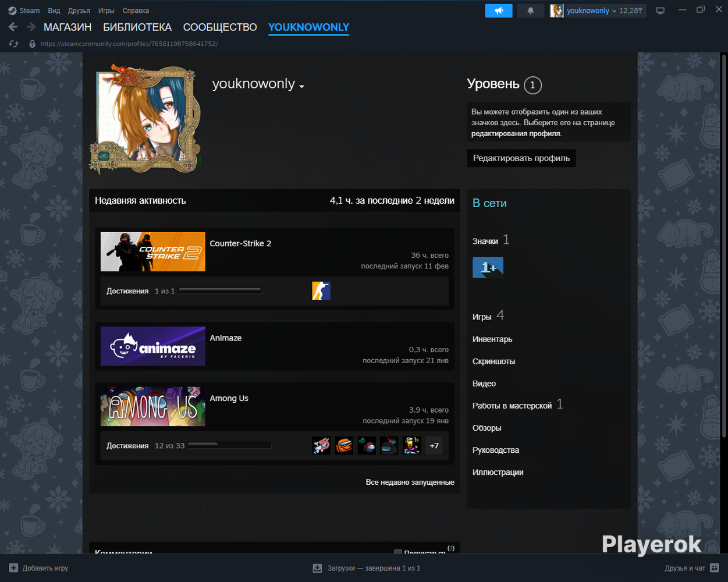Open the Руководства link
Viewport: 728px width, 582px height.
496,450
